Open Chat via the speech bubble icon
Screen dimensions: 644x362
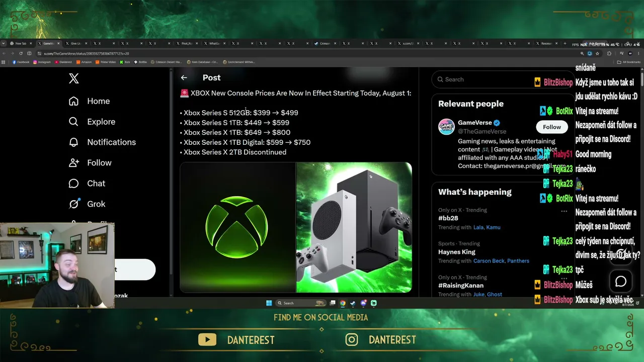tap(73, 184)
